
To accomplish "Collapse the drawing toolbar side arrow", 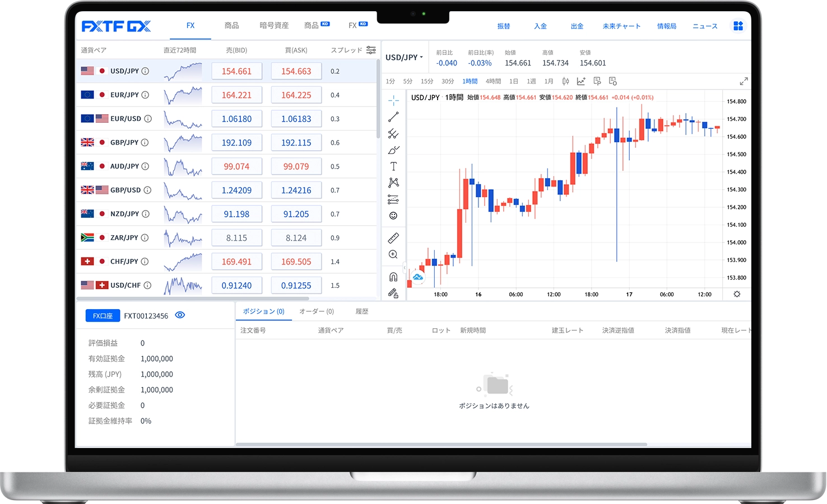I will [x=405, y=268].
